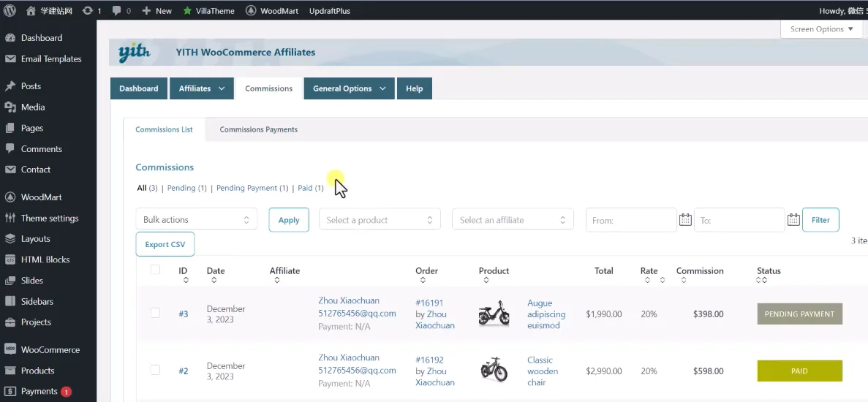Click the Classic wooden chair product thumbnail
Image resolution: width=868 pixels, height=402 pixels.
(x=494, y=369)
